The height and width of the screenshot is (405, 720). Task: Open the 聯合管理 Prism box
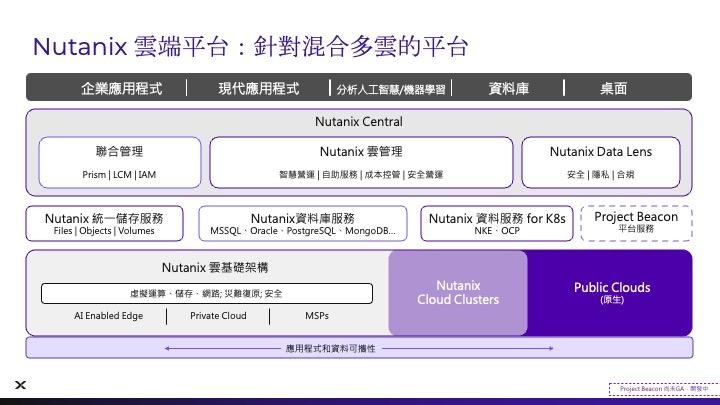[119, 162]
